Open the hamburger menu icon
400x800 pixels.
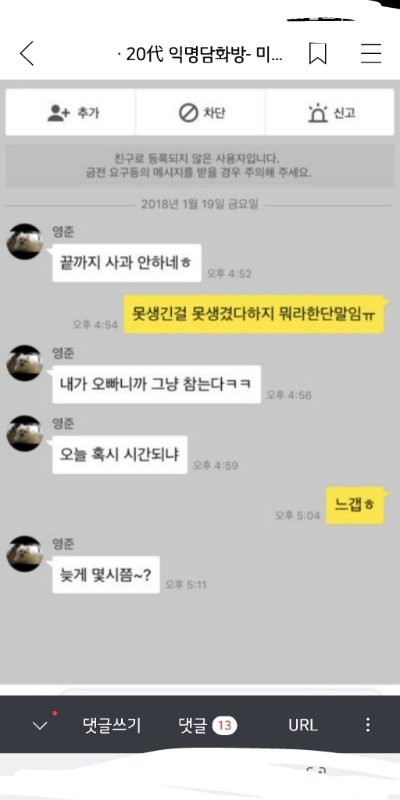tap(371, 54)
